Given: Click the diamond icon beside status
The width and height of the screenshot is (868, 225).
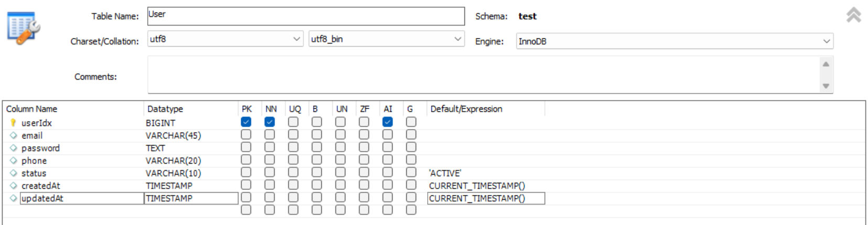Looking at the screenshot, I should (14, 173).
